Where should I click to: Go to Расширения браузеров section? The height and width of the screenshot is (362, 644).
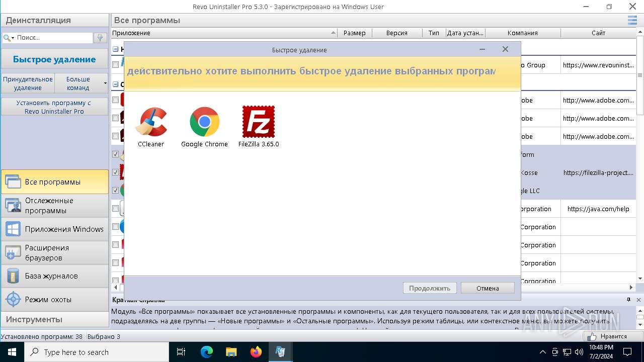click(55, 252)
